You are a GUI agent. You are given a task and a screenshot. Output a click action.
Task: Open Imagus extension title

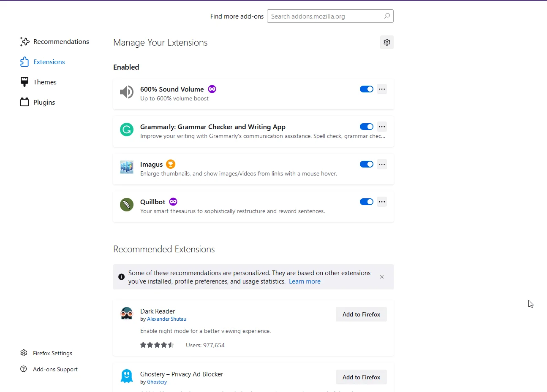[x=151, y=164]
